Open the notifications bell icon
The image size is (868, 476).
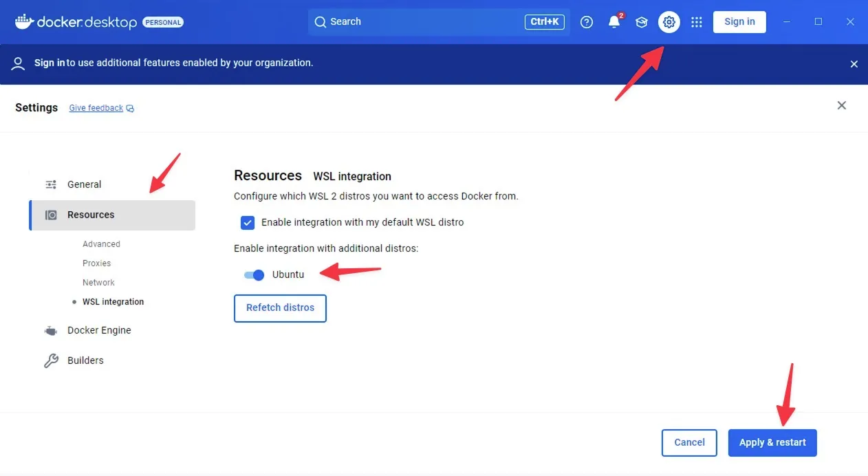[614, 22]
